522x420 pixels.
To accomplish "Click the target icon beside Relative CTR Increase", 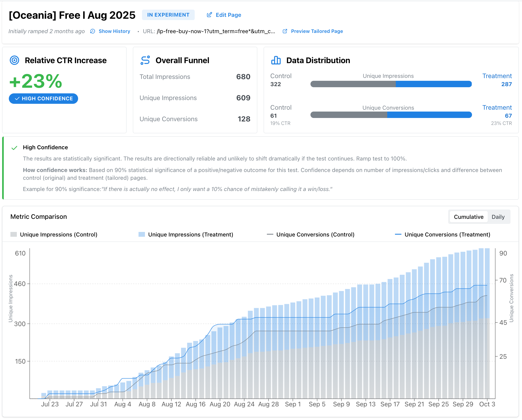I will click(x=14, y=60).
